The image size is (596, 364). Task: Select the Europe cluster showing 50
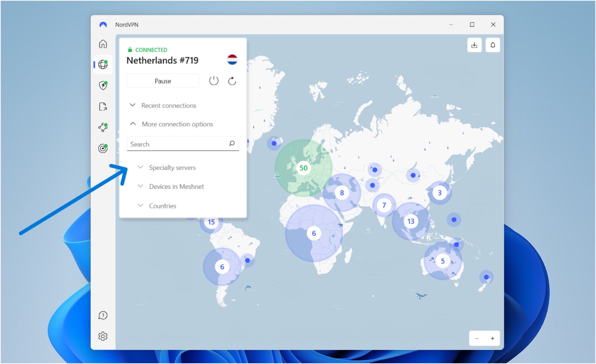click(x=303, y=168)
